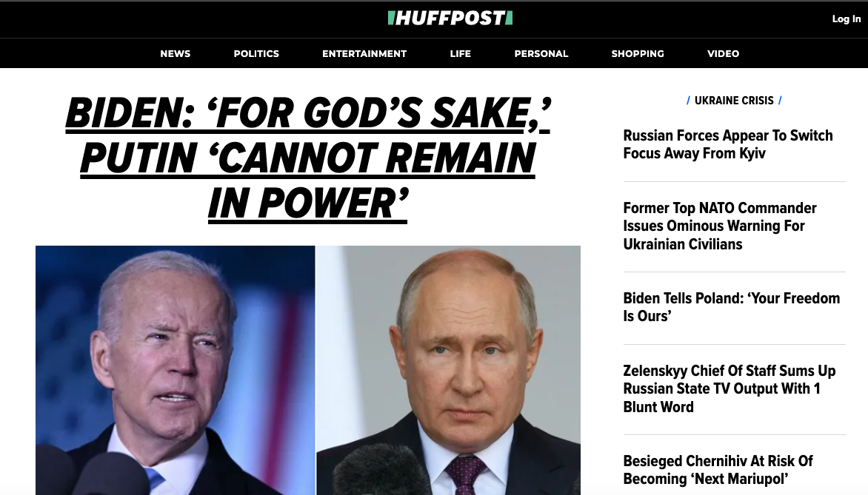Go to the Politics section
868x495 pixels.
(256, 54)
